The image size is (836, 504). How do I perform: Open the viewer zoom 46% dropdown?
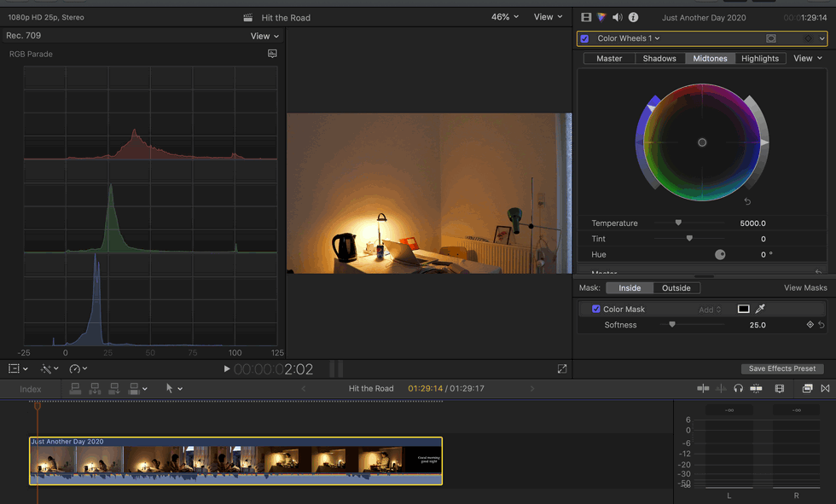(x=504, y=17)
